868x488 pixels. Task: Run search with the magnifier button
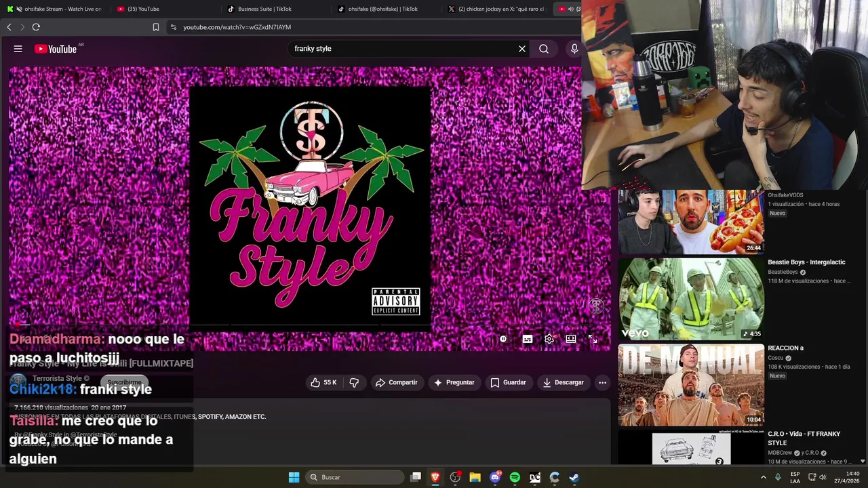pos(544,49)
